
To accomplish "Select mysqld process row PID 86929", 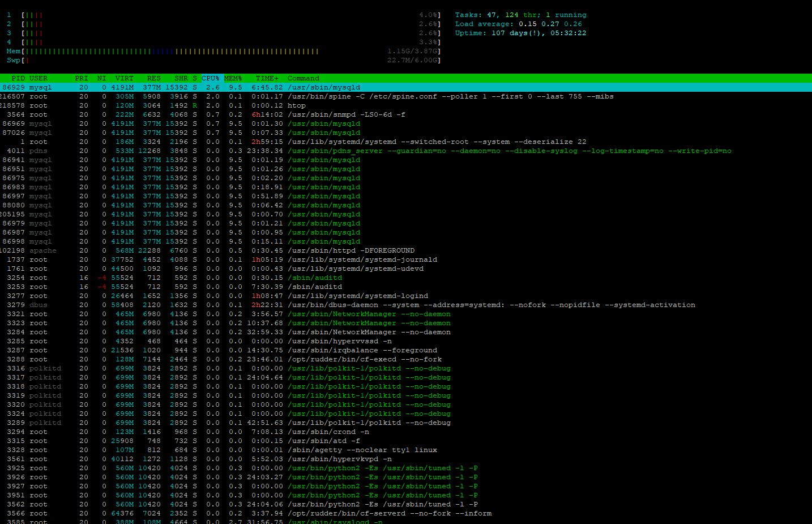I will [406, 87].
